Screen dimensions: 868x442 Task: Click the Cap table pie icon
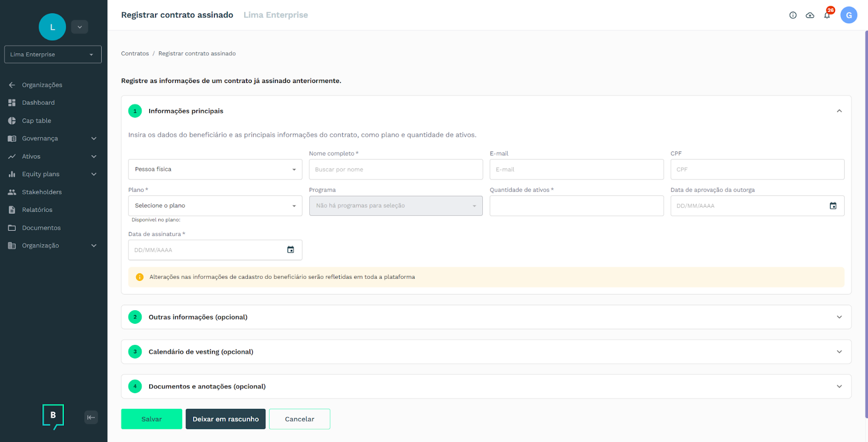[x=12, y=120]
